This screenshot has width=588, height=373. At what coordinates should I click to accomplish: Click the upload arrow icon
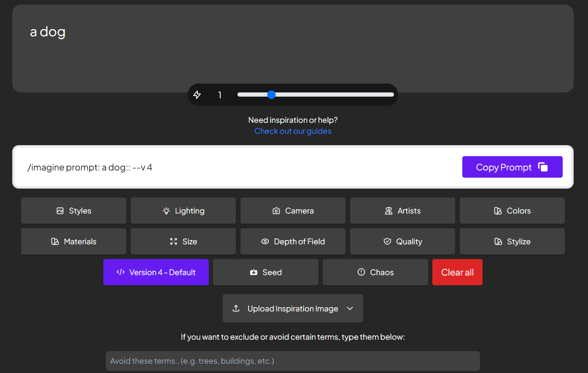tap(236, 308)
